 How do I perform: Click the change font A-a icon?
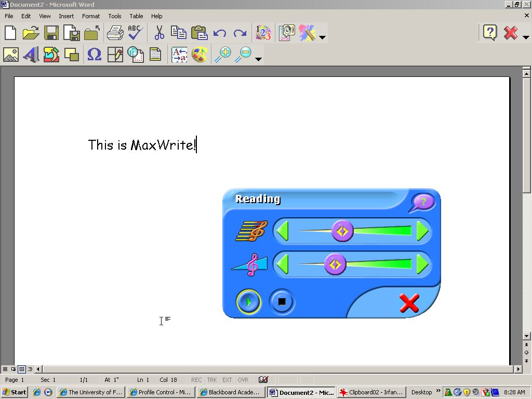point(179,55)
